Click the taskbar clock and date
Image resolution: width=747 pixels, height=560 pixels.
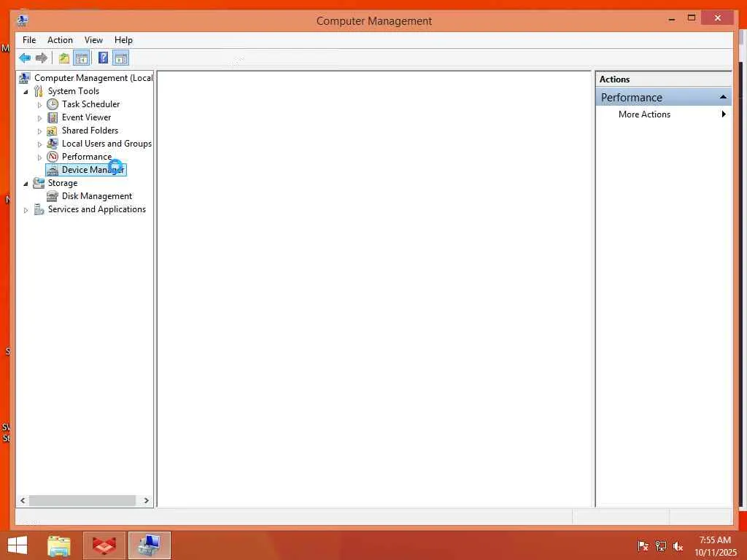[x=715, y=546]
